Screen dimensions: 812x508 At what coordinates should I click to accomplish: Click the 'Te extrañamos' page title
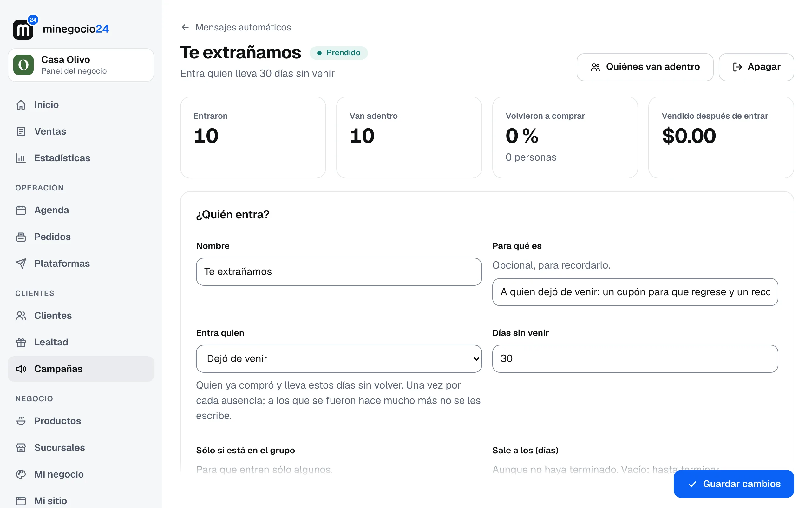pyautogui.click(x=240, y=53)
